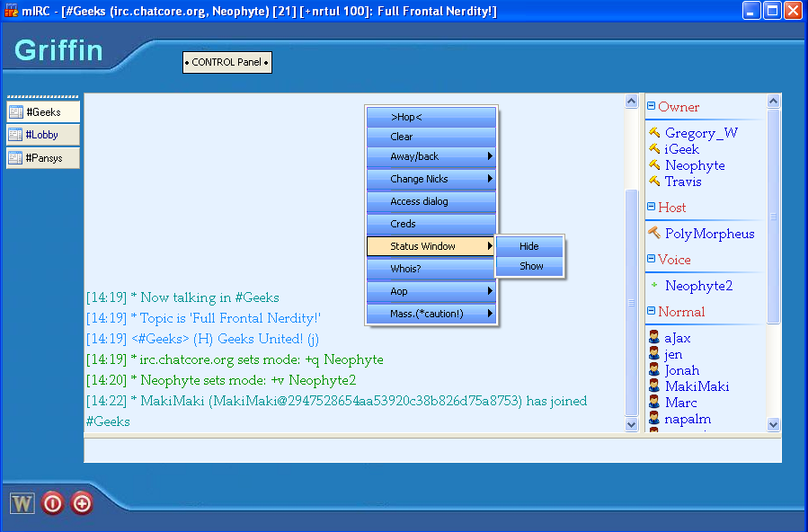Click chat scrollbar down arrow
808x532 pixels.
(631, 424)
